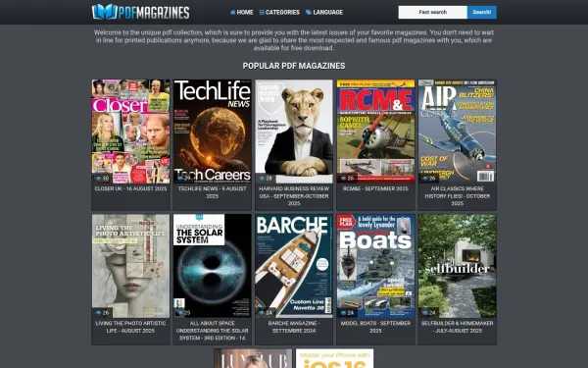Viewport: 588px width, 368px height.
Task: Click the views eye icon on Selfbuilder cover
Action: coord(424,313)
